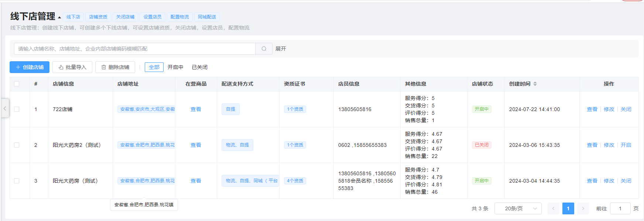Click the 批量导入 import button
The width and height of the screenshot is (644, 221).
coord(72,67)
